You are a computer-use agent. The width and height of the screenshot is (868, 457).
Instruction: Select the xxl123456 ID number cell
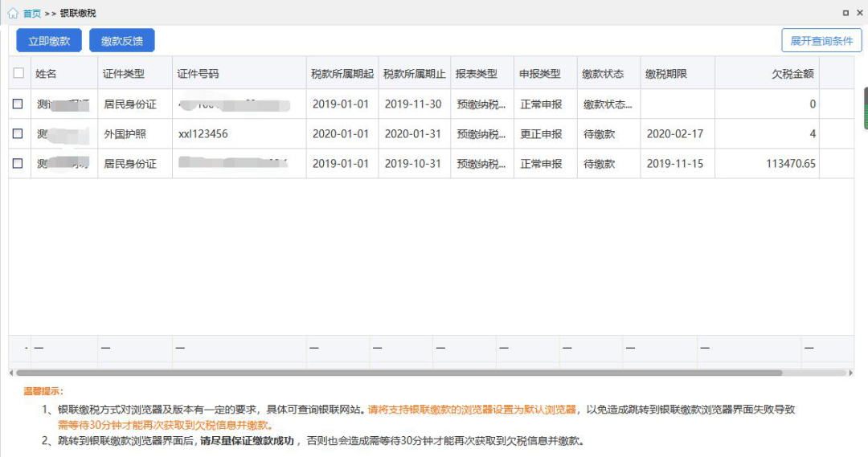203,134
